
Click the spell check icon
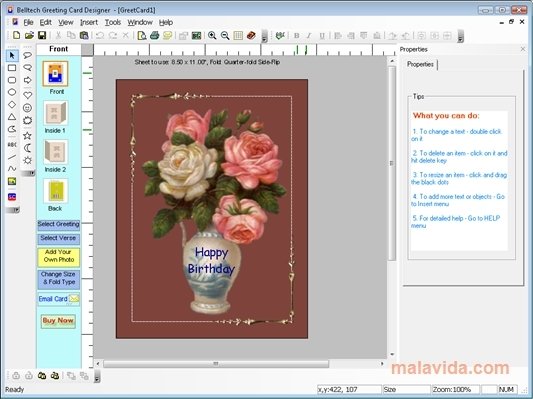point(280,35)
